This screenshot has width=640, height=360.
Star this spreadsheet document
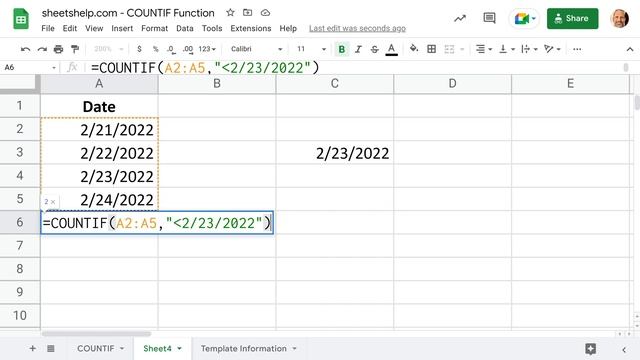click(x=230, y=13)
